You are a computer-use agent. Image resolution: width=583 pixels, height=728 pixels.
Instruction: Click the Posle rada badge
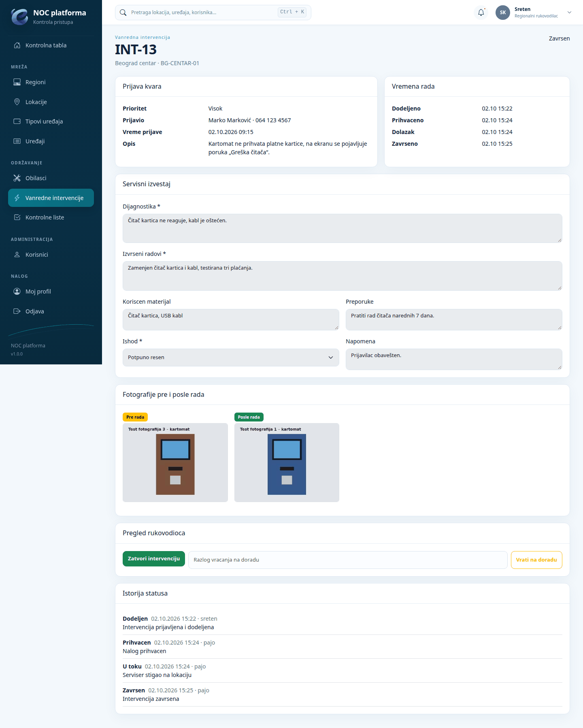pyautogui.click(x=249, y=417)
